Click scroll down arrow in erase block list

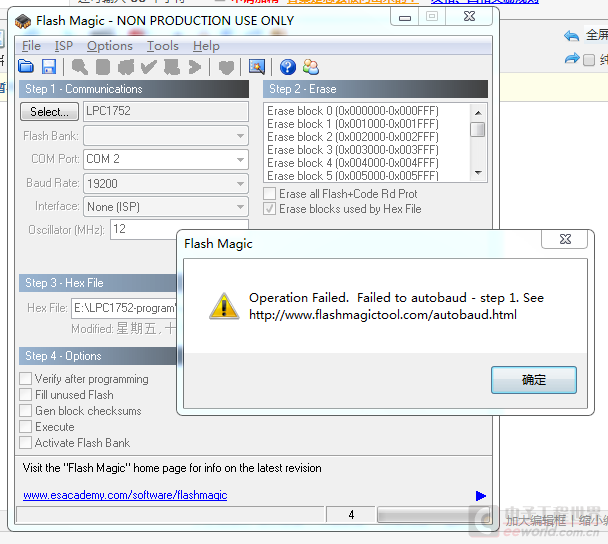[x=478, y=173]
